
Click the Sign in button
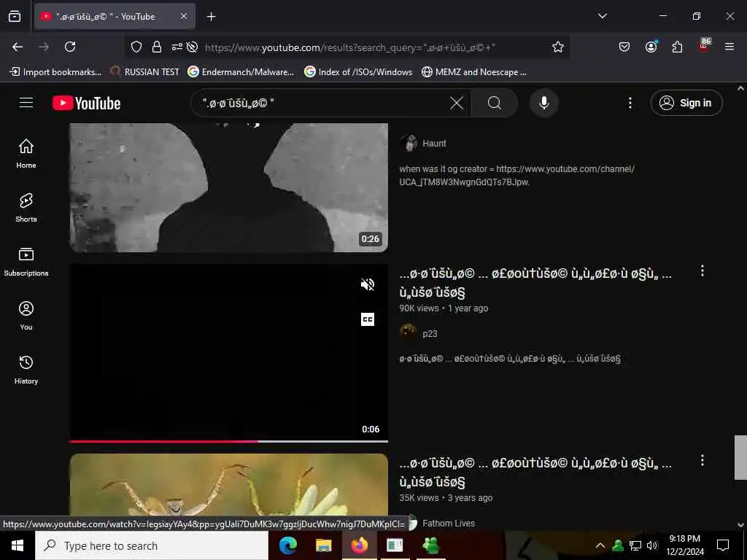[x=686, y=103]
